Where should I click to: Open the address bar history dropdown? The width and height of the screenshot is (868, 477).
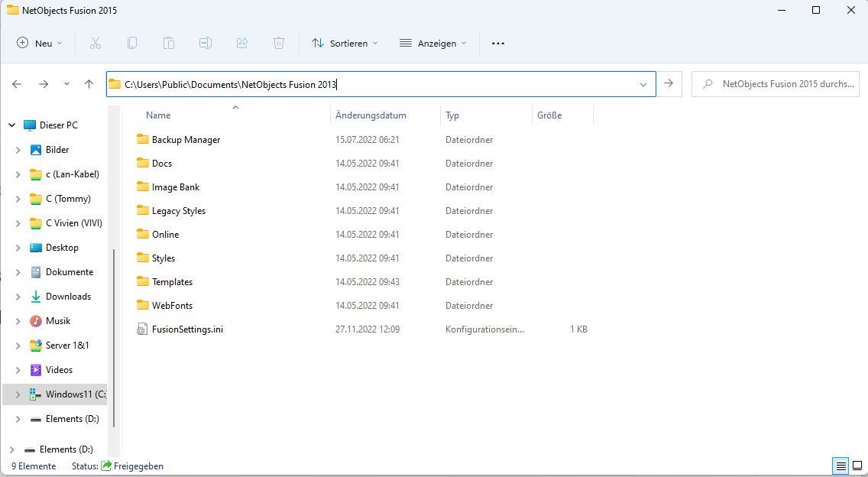(x=643, y=84)
